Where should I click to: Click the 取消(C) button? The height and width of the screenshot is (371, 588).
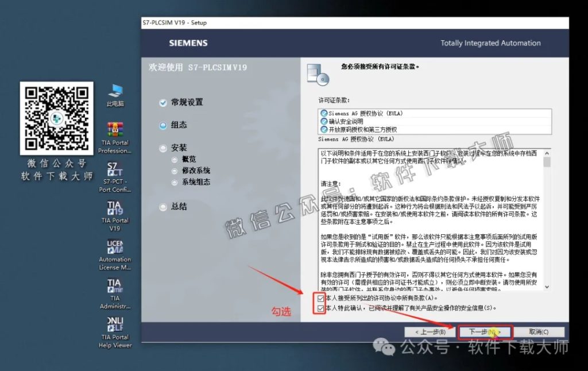[x=538, y=331]
